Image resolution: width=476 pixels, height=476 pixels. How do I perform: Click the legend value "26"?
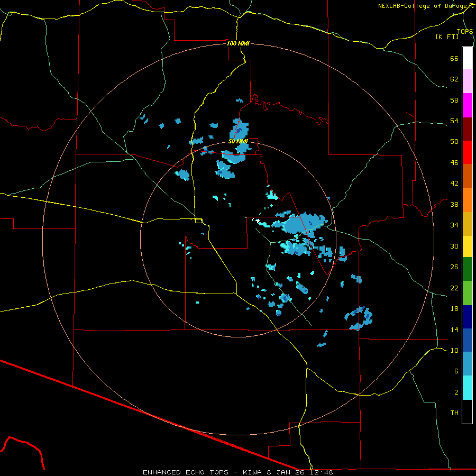[x=454, y=267]
